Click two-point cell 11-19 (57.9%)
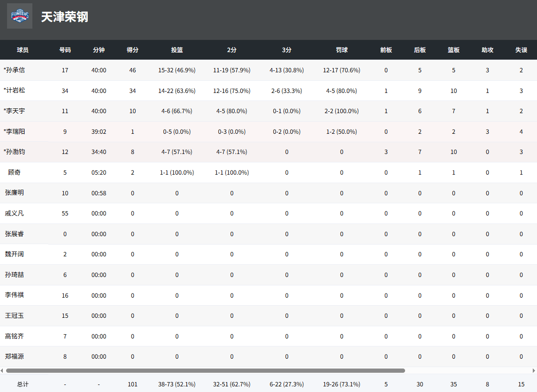This screenshot has height=392, width=537. pyautogui.click(x=232, y=70)
